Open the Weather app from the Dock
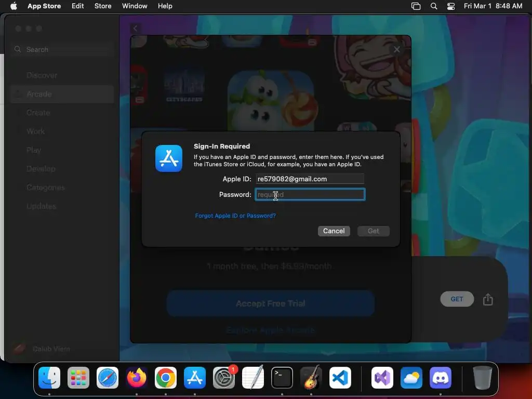532x399 pixels. point(411,378)
